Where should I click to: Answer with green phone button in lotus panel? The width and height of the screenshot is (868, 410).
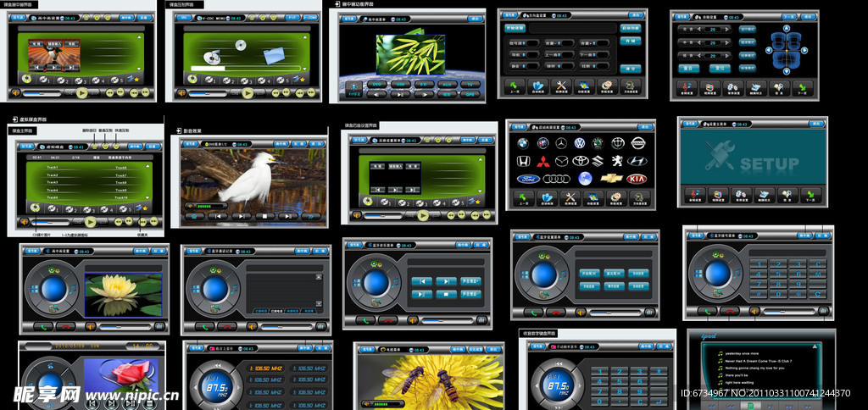(x=43, y=326)
